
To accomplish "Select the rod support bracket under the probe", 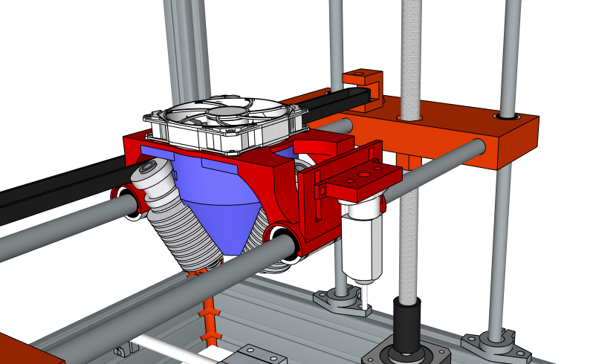I will pyautogui.click(x=343, y=302).
